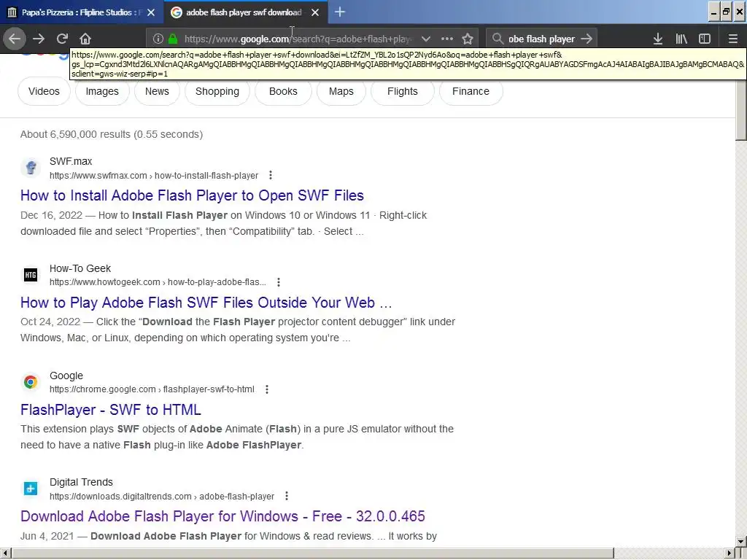Click in the 'obe flash player' search field
Viewport: 747px width, 560px height.
tap(541, 39)
